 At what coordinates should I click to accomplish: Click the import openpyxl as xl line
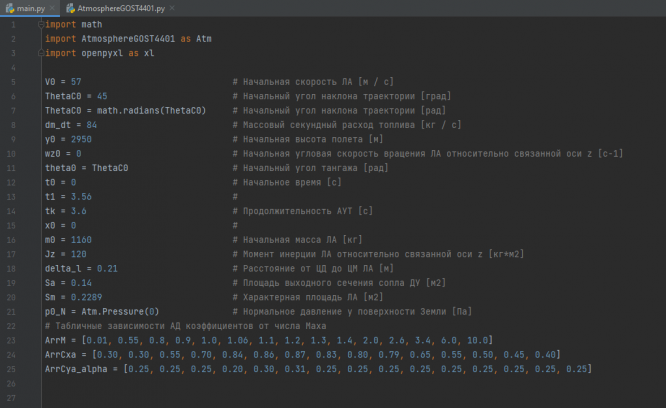point(100,52)
